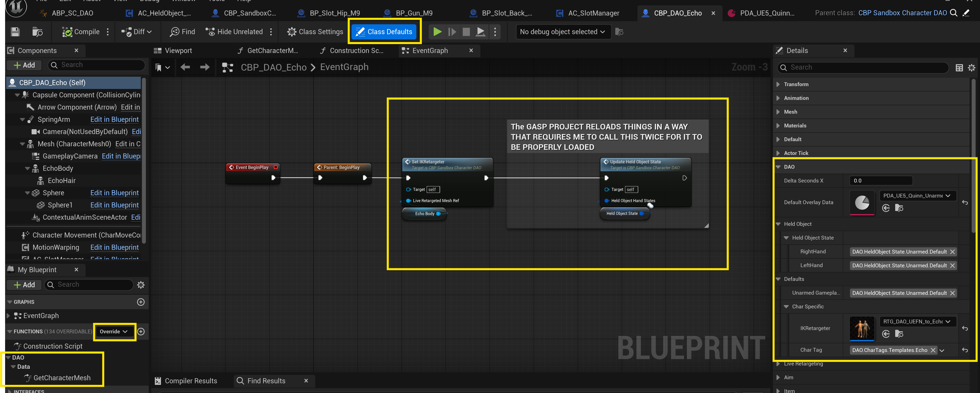The height and width of the screenshot is (393, 980).
Task: Remove RightHand gameplay tag value
Action: [x=952, y=252]
